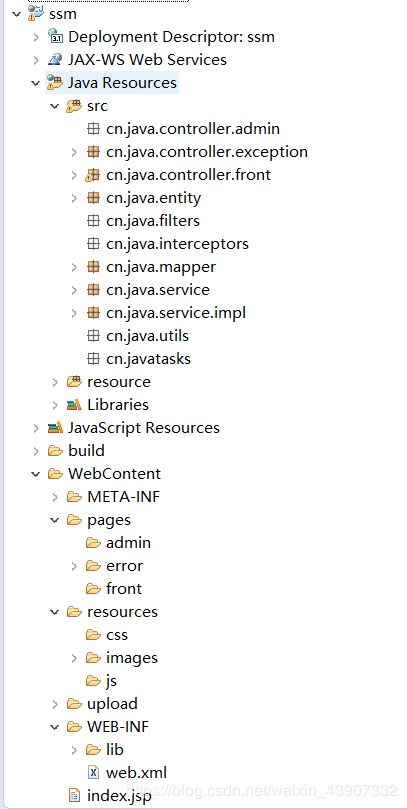Expand the build folder

tap(36, 451)
